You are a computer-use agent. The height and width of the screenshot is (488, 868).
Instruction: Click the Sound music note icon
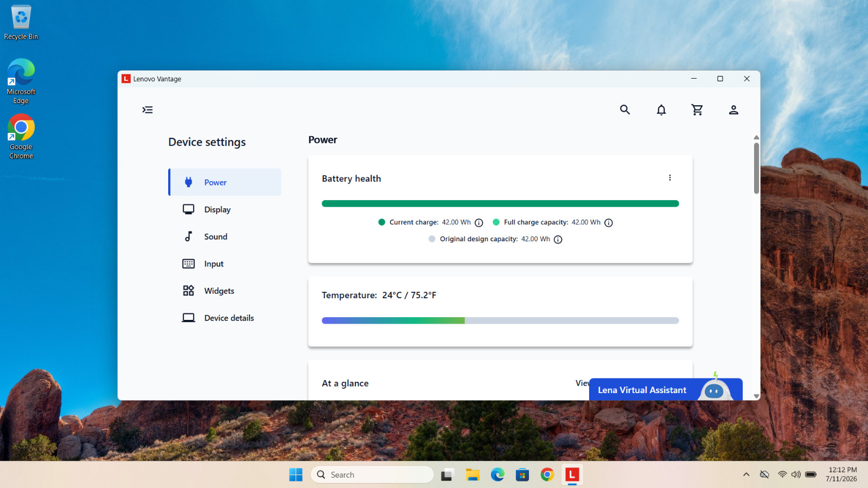click(188, 236)
